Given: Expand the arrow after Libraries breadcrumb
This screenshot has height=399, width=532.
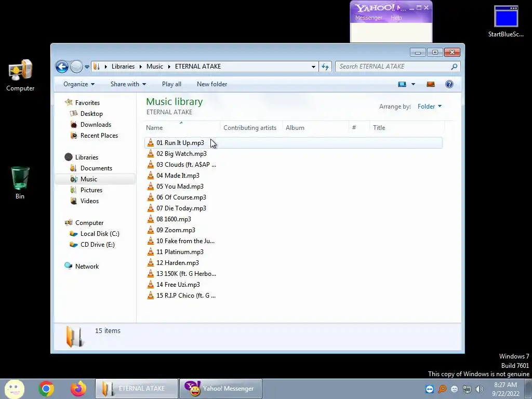Looking at the screenshot, I should pyautogui.click(x=140, y=66).
